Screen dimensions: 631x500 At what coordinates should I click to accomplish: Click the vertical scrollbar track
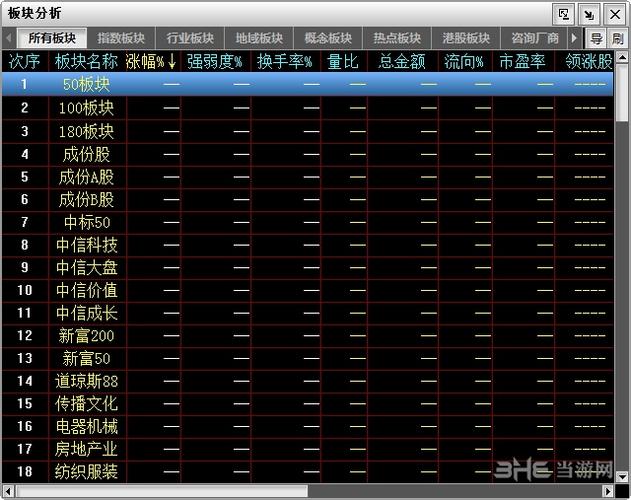tap(622, 300)
